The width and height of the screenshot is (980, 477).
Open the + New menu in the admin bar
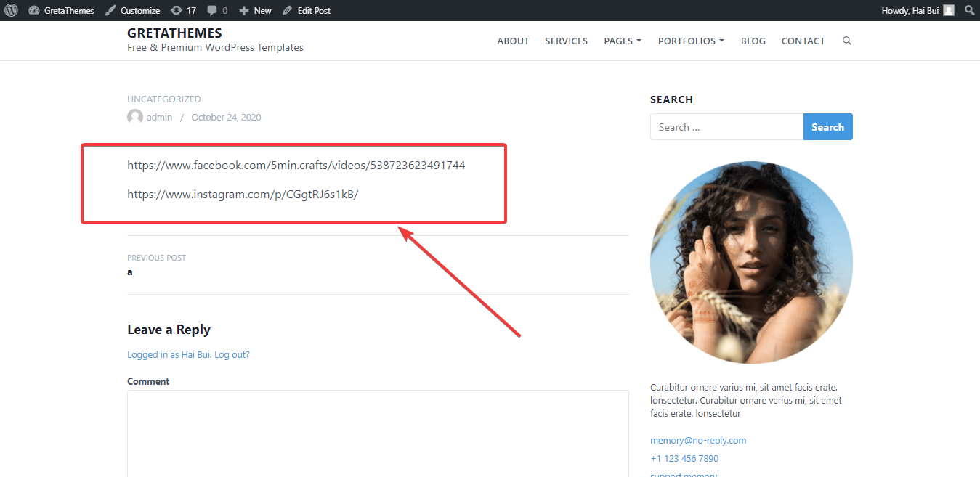pyautogui.click(x=254, y=10)
